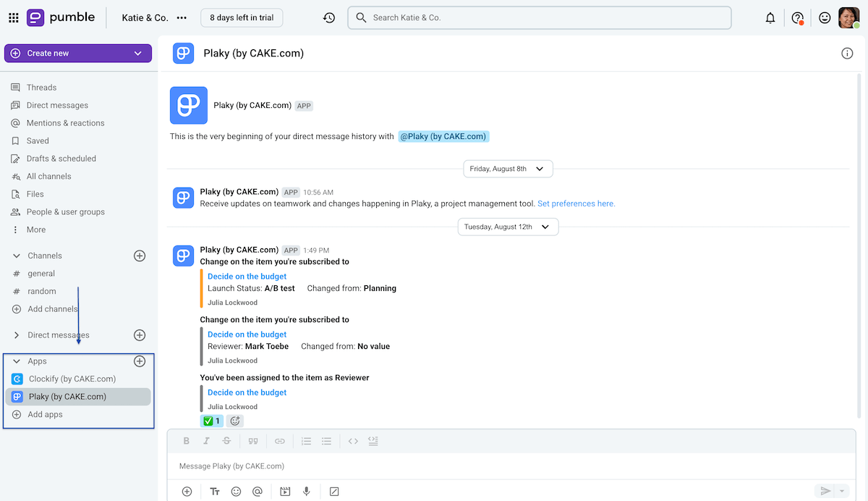Collapse the Channels section
Image resolution: width=868 pixels, height=501 pixels.
click(x=16, y=255)
